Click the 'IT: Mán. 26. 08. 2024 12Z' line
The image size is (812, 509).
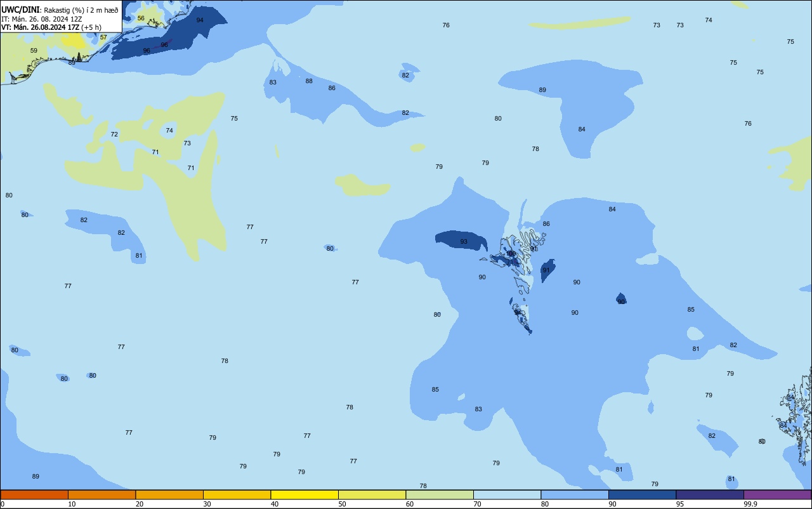pyautogui.click(x=43, y=18)
